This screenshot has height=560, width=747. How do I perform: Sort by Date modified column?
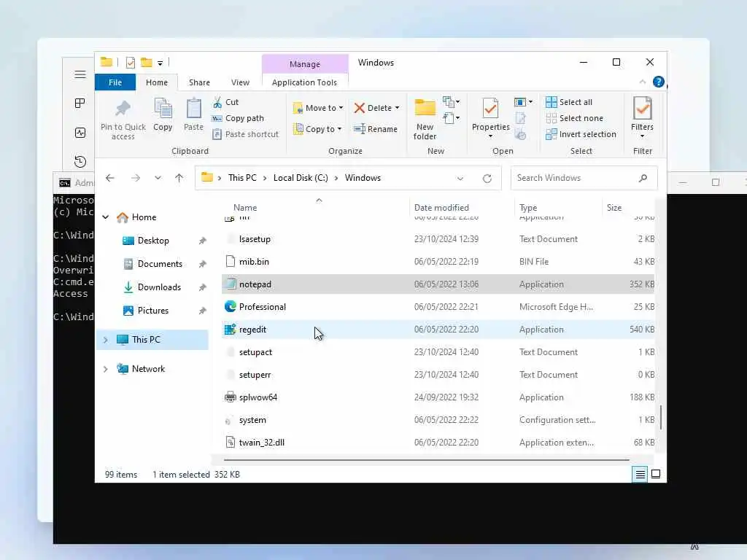(441, 208)
